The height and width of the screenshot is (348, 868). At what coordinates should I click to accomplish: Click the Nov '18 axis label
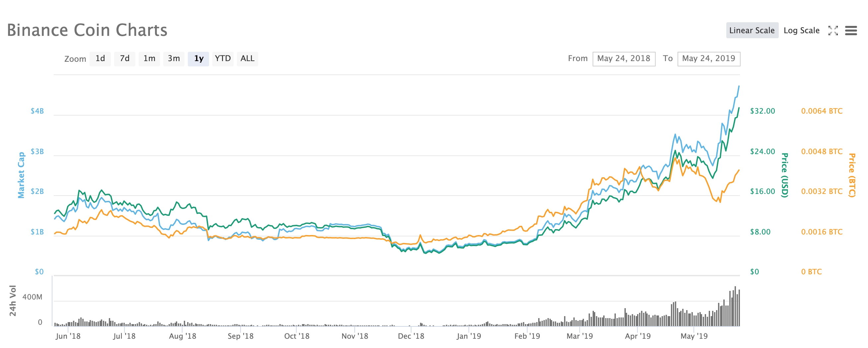(355, 336)
